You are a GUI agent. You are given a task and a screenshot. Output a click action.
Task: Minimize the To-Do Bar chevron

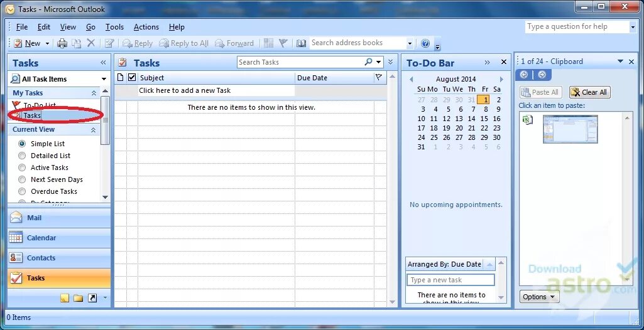488,62
